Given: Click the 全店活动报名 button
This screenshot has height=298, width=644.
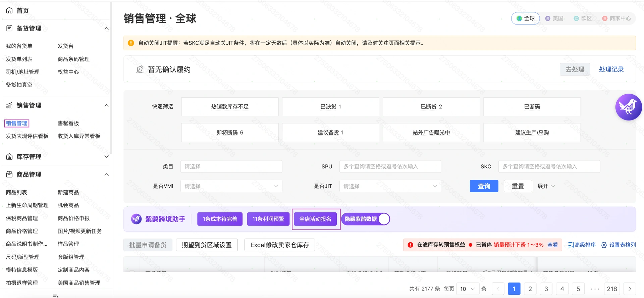Looking at the screenshot, I should coord(315,219).
